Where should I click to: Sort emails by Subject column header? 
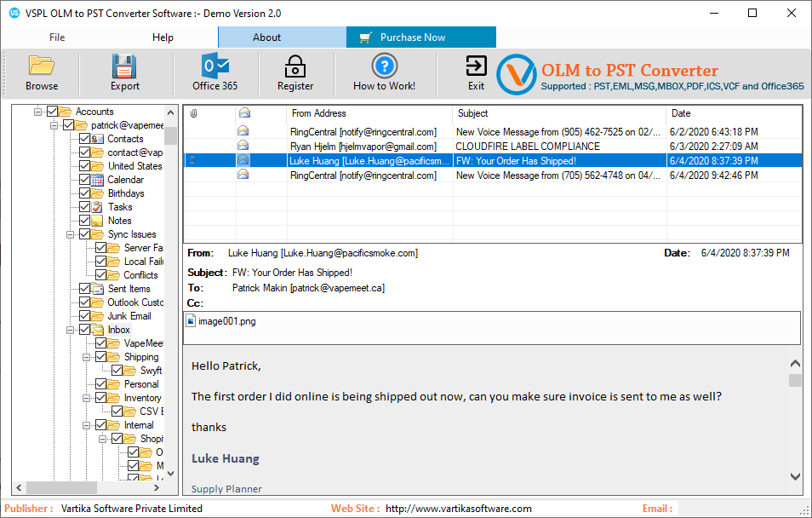[x=559, y=113]
